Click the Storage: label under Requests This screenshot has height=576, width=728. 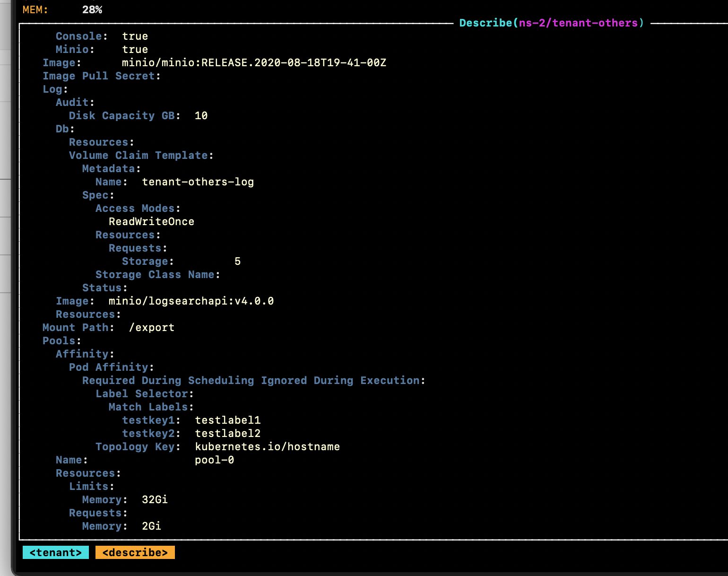click(x=148, y=261)
